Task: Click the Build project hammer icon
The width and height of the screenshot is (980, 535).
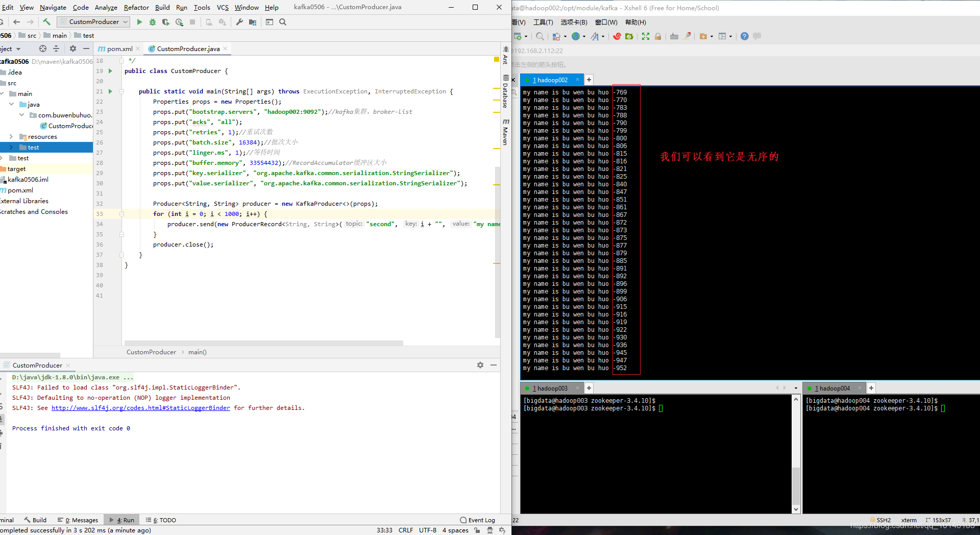Action: [46, 22]
